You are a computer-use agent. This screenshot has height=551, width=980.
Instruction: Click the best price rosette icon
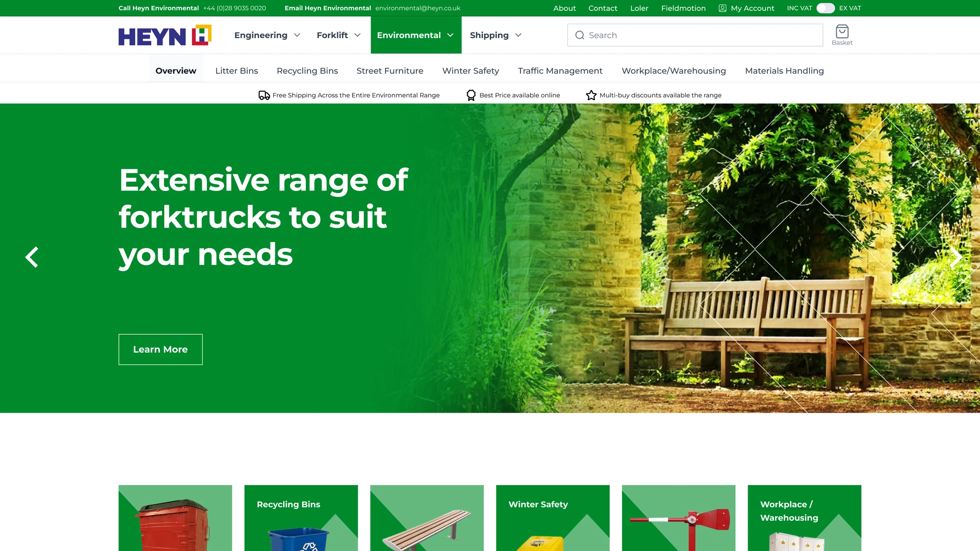(471, 95)
